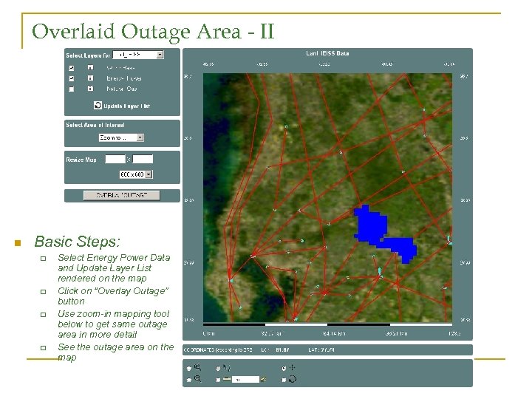Viewport: 532px width, 399px height.
Task: Select the zoom-in tool radio button
Action: (189, 369)
